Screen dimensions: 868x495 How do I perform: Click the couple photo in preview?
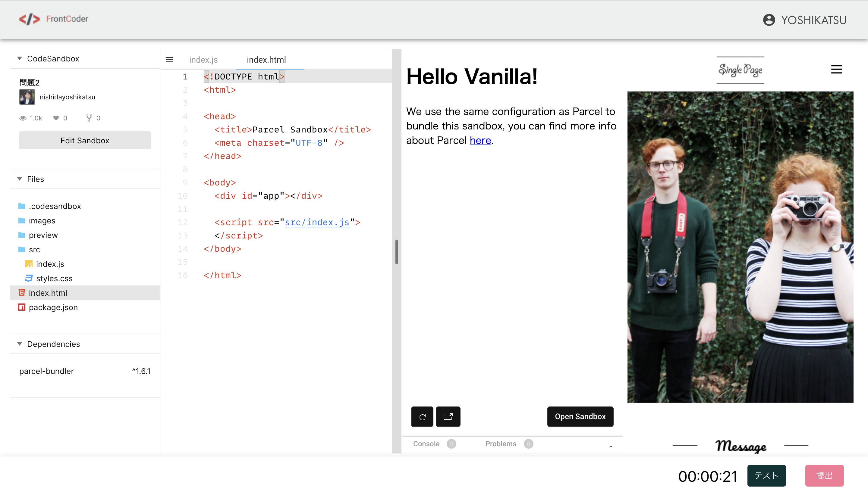pos(740,247)
